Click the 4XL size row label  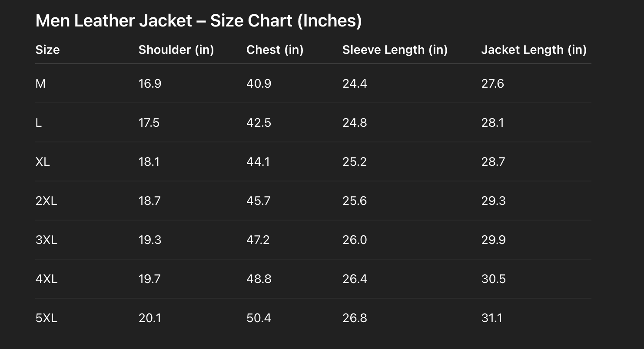tap(46, 279)
